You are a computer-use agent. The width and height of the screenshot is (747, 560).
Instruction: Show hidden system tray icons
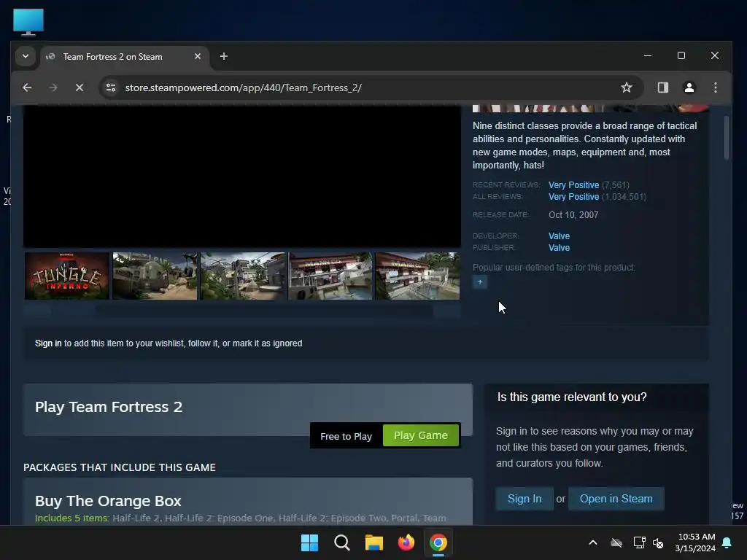[593, 542]
